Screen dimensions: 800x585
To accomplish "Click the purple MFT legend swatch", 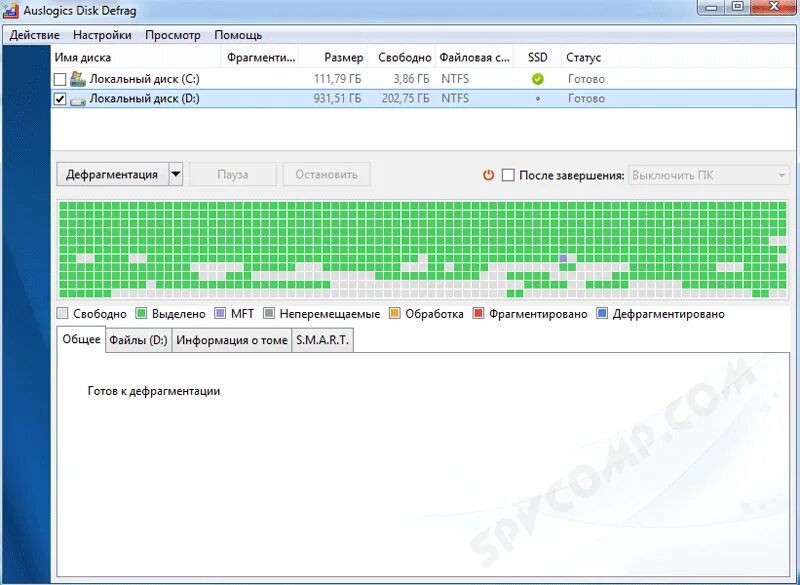I will click(220, 313).
